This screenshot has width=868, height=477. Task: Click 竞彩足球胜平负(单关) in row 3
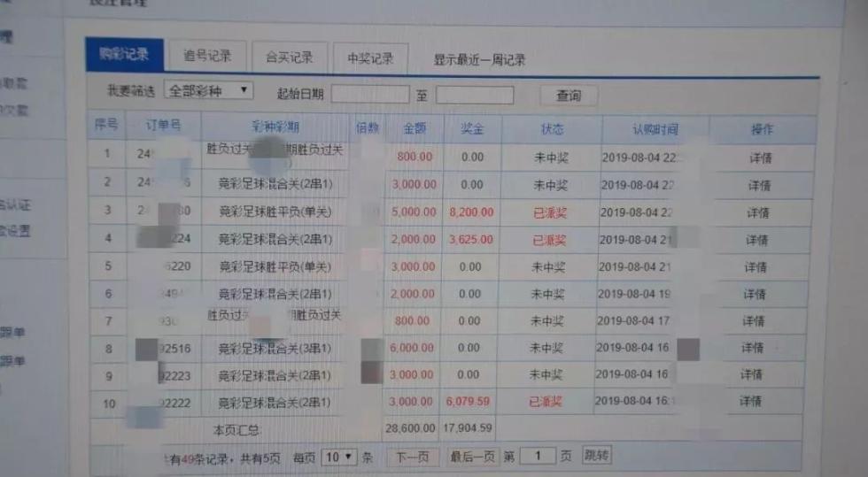tap(275, 212)
